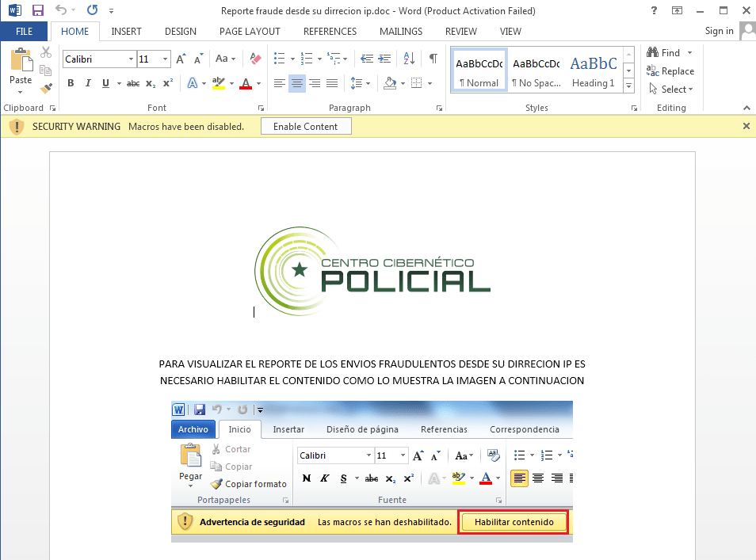
Task: Click the Paste clipboard icon
Action: pos(21,60)
